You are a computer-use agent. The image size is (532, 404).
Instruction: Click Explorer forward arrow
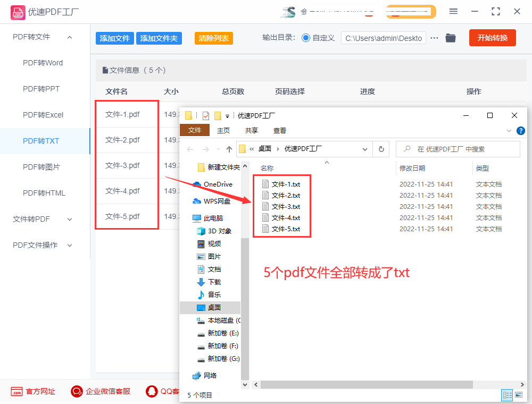205,149
